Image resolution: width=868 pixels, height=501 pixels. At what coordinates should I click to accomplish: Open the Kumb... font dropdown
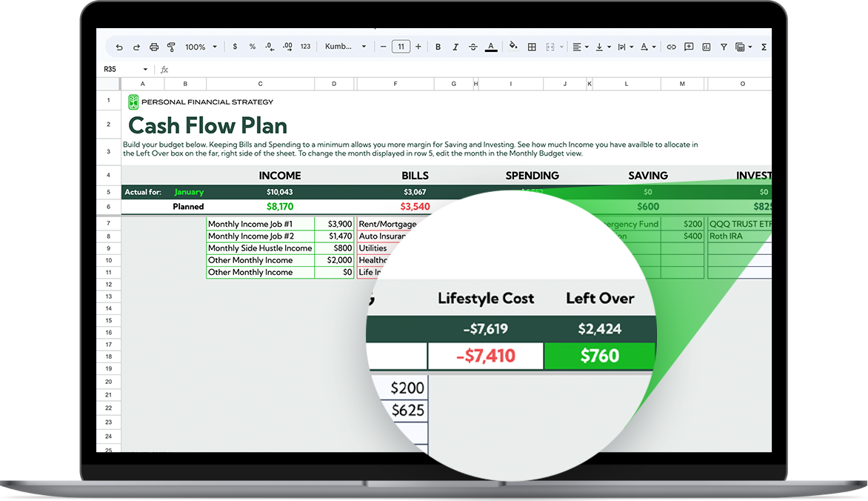click(x=345, y=47)
